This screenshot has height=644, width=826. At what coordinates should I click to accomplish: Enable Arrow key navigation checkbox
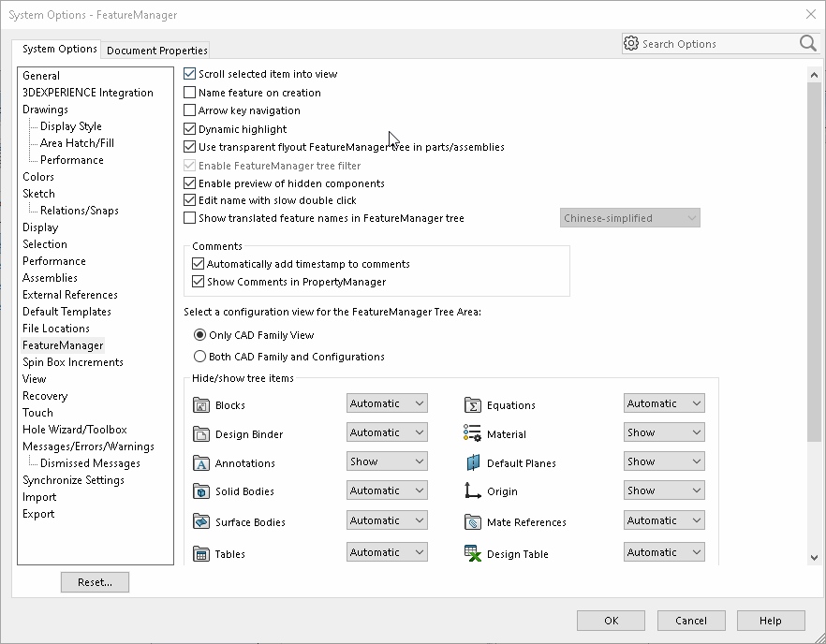(x=189, y=110)
